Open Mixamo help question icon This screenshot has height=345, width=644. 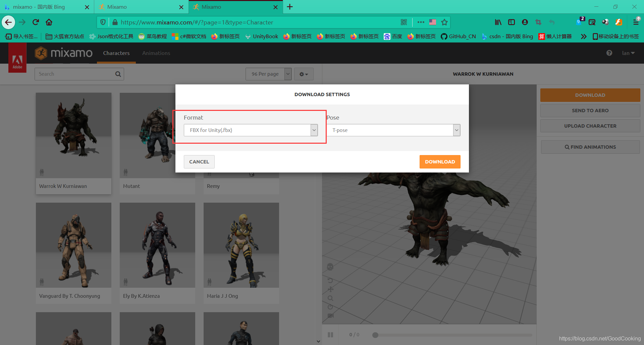609,53
